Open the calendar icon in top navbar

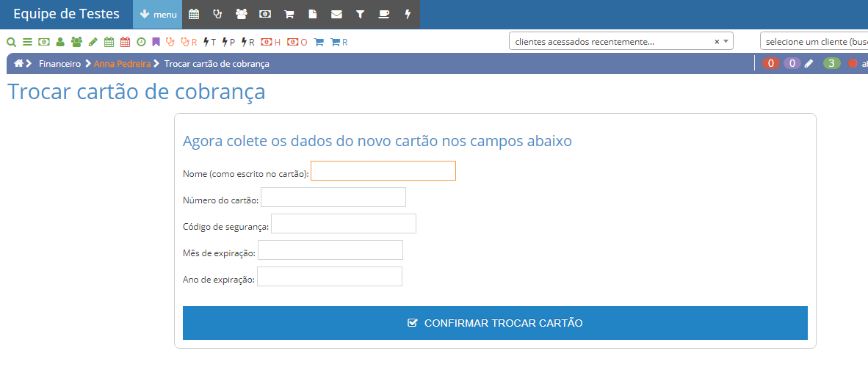coord(194,14)
